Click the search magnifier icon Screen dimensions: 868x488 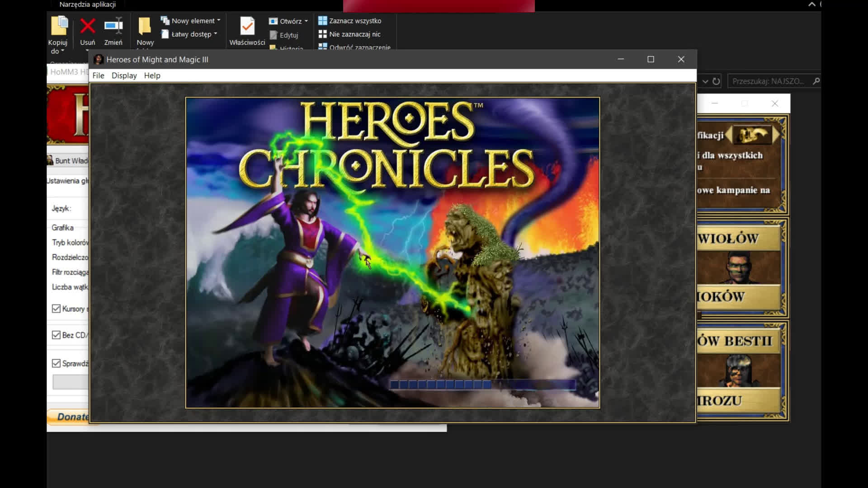(816, 81)
